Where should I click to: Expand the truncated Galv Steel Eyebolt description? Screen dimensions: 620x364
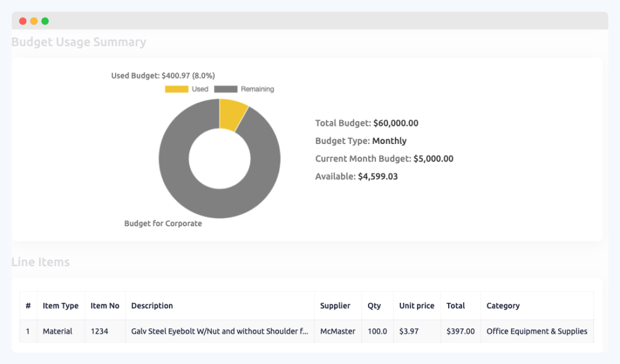219,331
